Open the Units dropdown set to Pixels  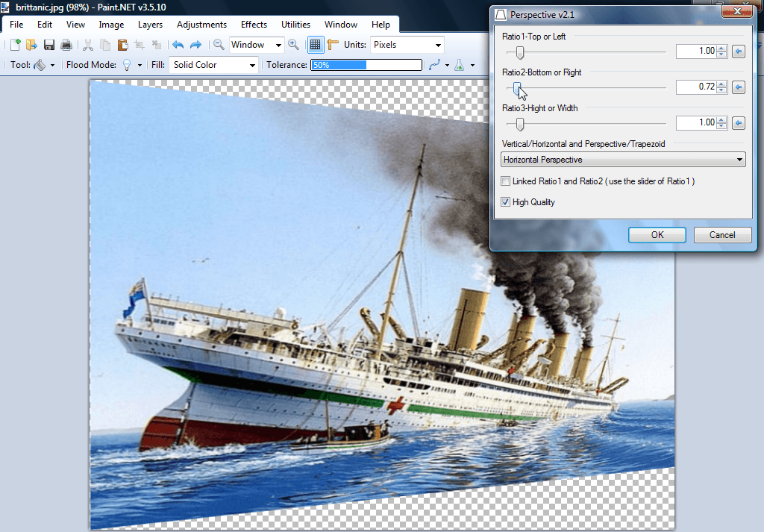point(407,45)
